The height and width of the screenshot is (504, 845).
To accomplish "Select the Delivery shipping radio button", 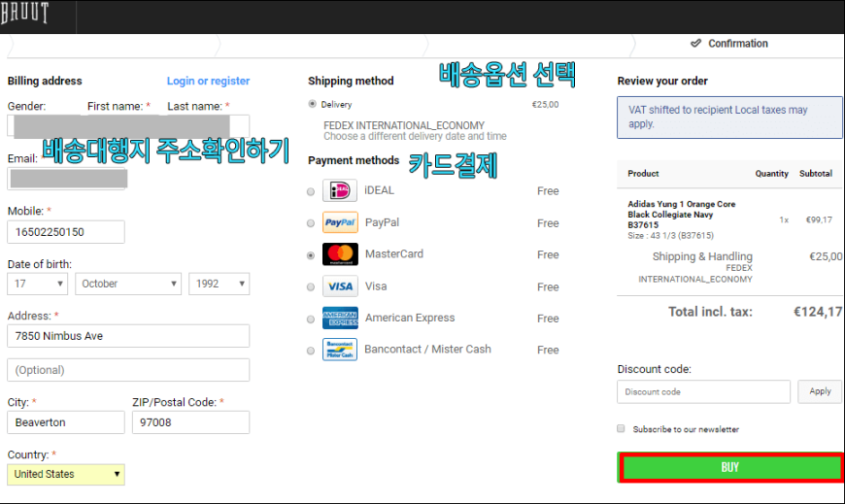I will pos(312,104).
